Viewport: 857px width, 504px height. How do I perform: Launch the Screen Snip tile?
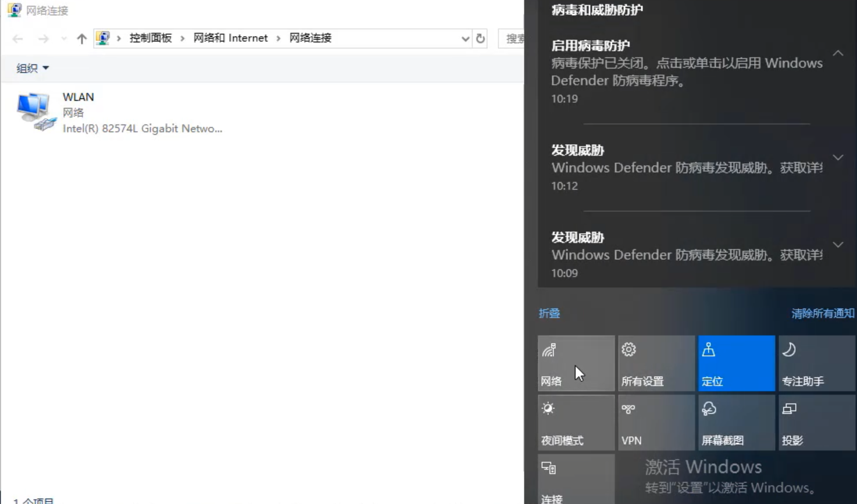click(736, 423)
